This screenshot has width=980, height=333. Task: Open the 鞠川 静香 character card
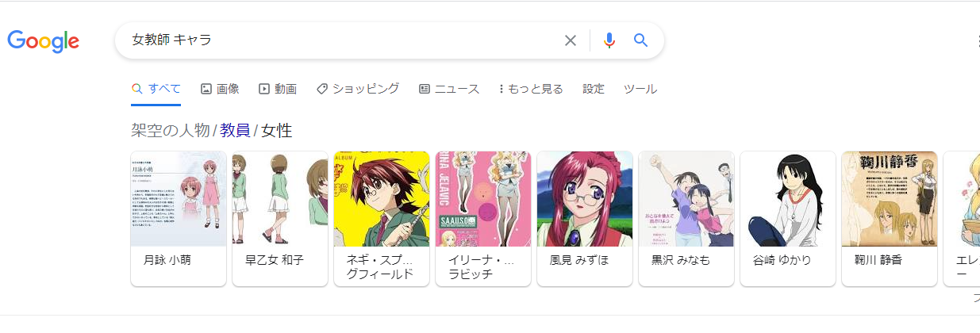pos(890,218)
